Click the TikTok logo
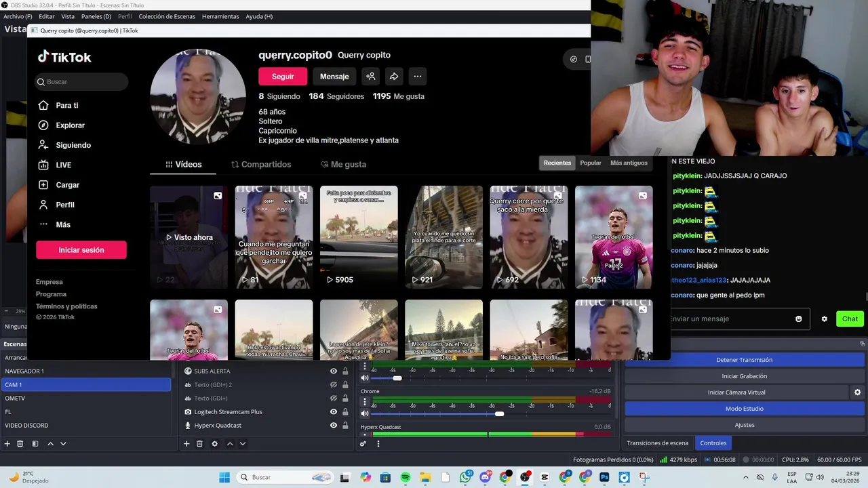 click(64, 57)
